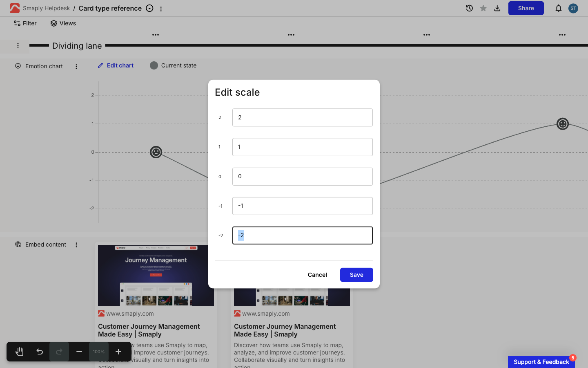
Task: Click the Emotion chart lane label
Action: [x=44, y=66]
